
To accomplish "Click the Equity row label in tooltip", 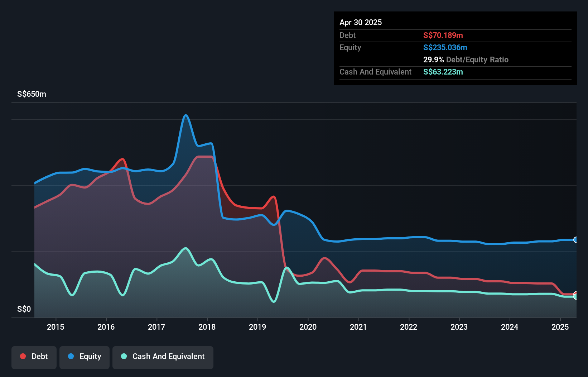I will point(350,47).
